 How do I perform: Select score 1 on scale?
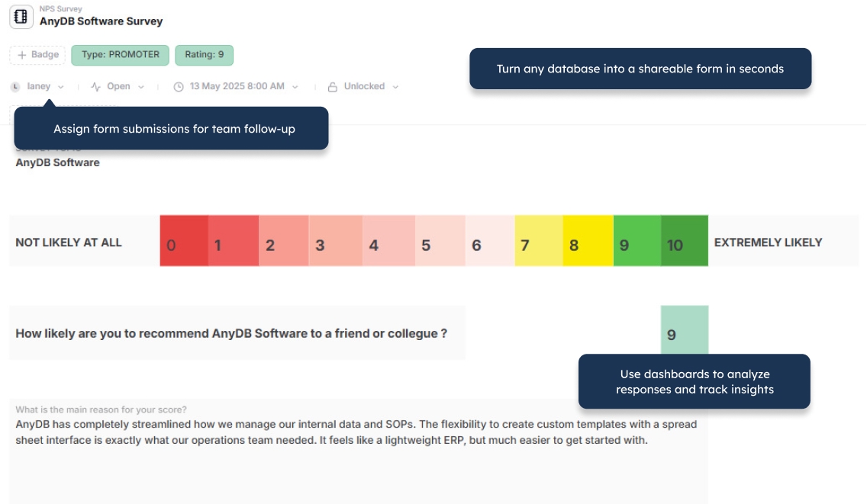click(x=234, y=241)
